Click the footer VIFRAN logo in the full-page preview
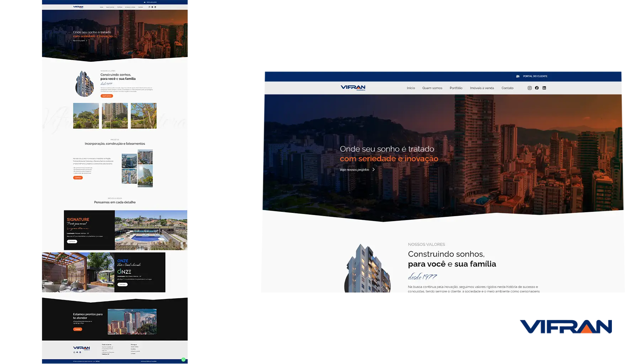 click(81, 348)
